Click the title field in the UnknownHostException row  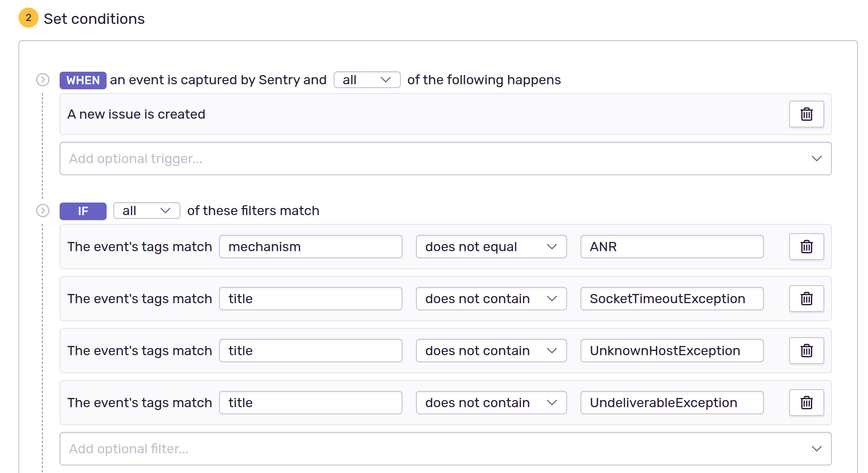click(x=310, y=351)
